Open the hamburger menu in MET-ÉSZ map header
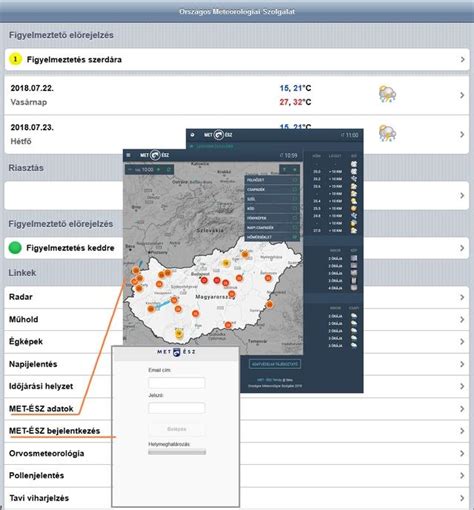Image resolution: width=474 pixels, height=510 pixels. [128, 155]
